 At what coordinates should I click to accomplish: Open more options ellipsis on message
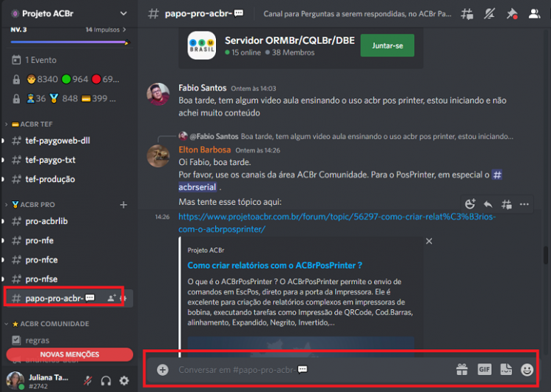[x=525, y=204]
